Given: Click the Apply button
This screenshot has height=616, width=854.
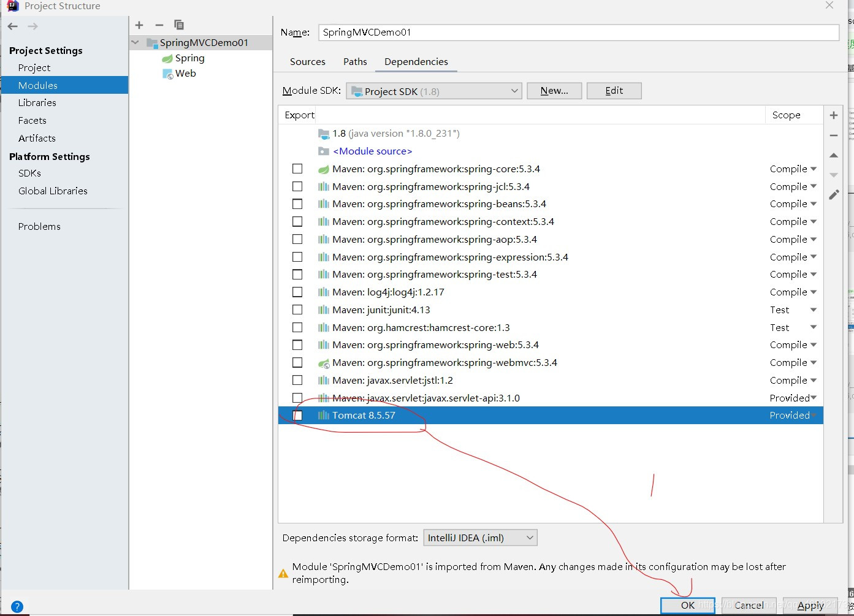Looking at the screenshot, I should [810, 606].
